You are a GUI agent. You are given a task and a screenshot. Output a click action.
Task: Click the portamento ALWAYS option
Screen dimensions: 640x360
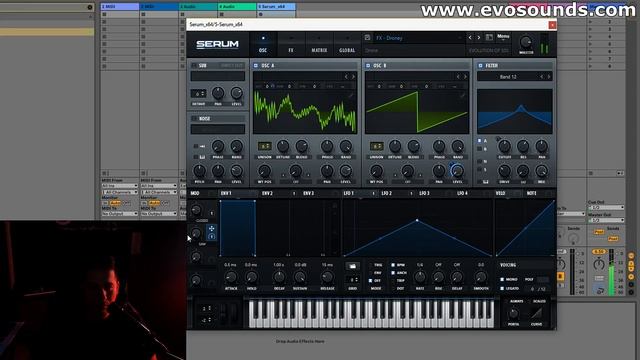pyautogui.click(x=516, y=301)
